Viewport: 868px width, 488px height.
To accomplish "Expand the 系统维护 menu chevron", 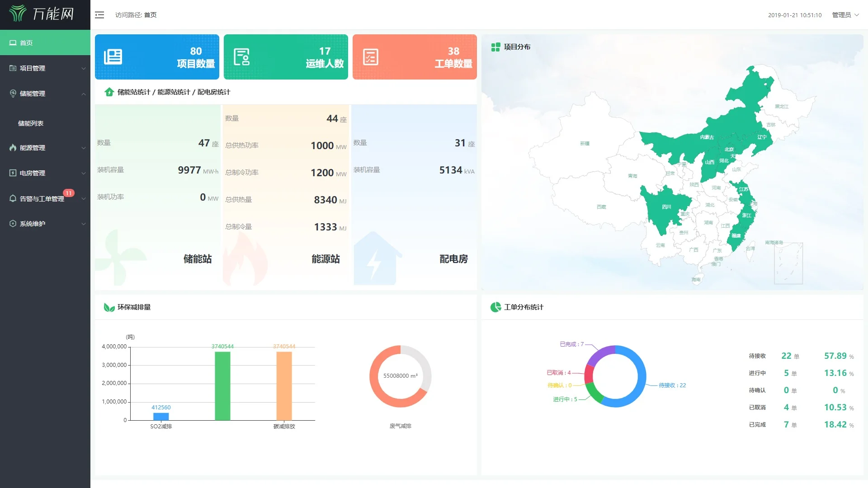I will (x=84, y=224).
